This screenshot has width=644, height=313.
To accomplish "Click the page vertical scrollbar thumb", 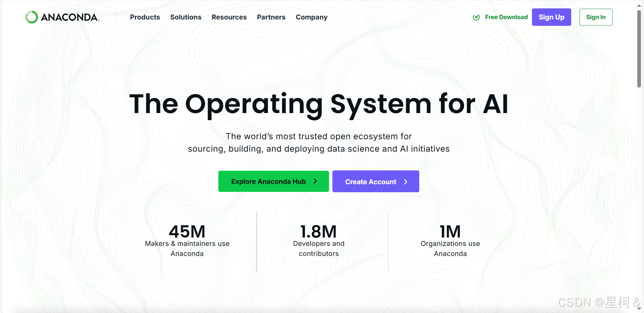I will point(639,49).
